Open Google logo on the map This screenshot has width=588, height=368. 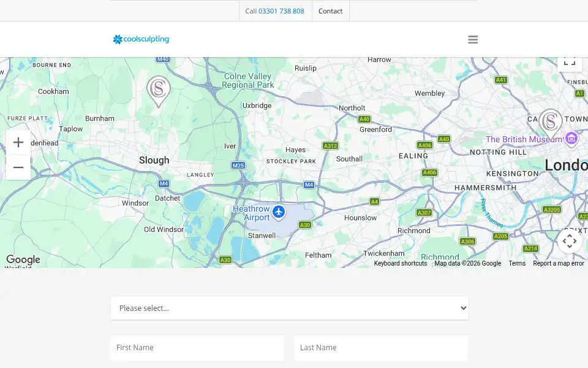pos(23,259)
